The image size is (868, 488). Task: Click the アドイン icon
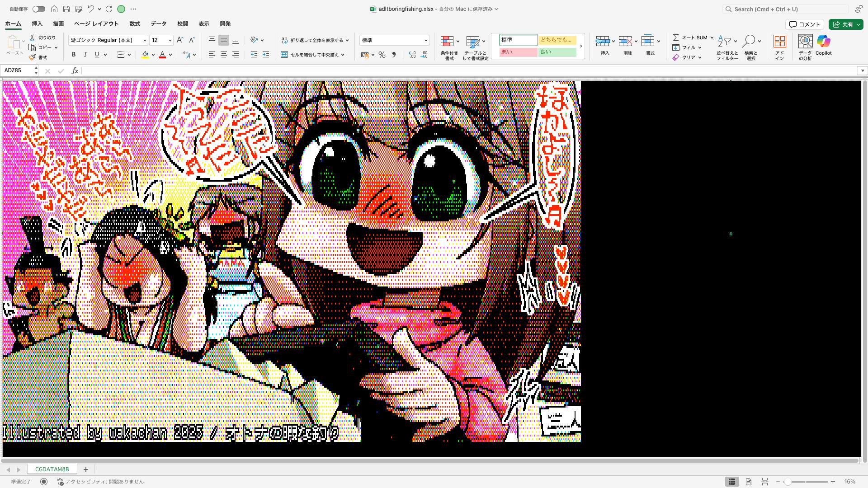pyautogui.click(x=779, y=41)
